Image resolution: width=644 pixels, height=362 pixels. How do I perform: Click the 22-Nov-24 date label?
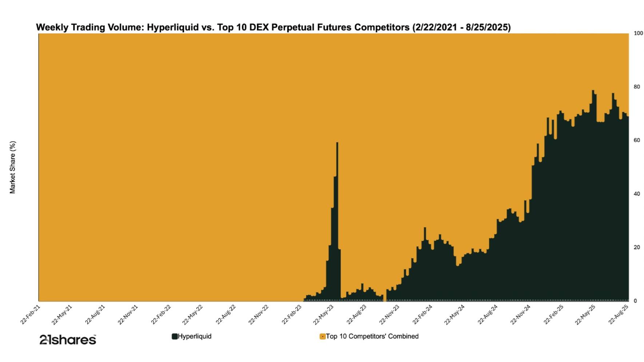coord(521,315)
